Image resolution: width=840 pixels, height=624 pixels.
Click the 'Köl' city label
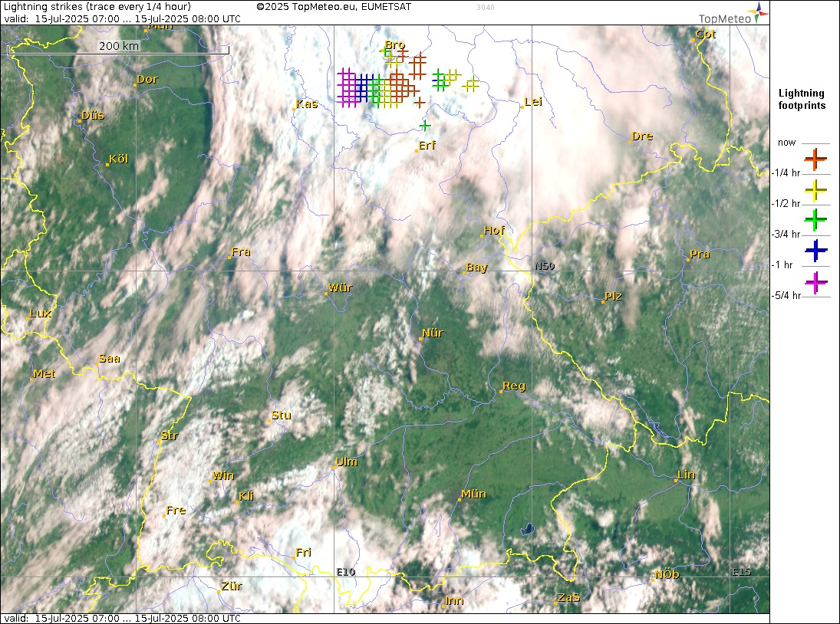(x=118, y=159)
